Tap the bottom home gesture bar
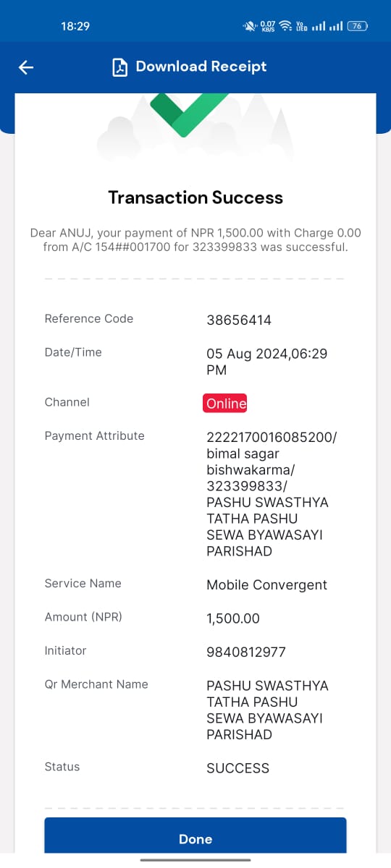Screen dimensions: 391x868 [x=195, y=860]
